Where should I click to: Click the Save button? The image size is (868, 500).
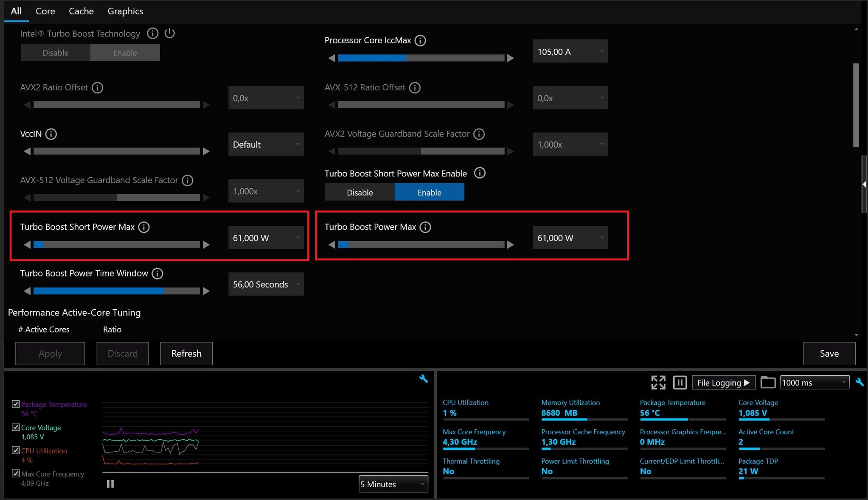pos(829,354)
